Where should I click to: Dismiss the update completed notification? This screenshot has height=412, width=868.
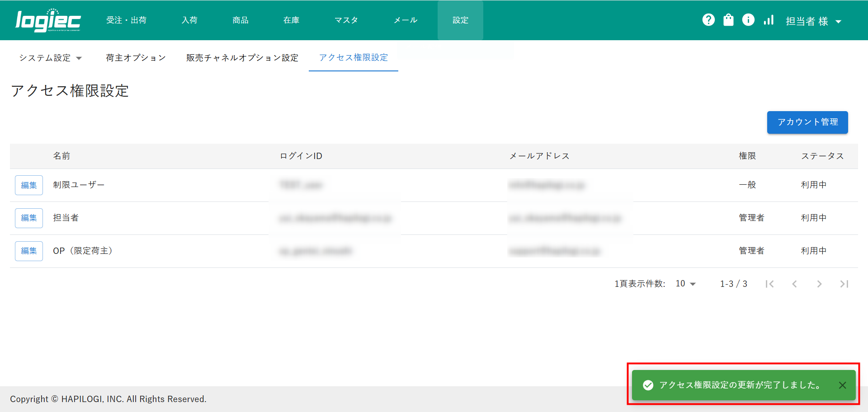point(842,385)
